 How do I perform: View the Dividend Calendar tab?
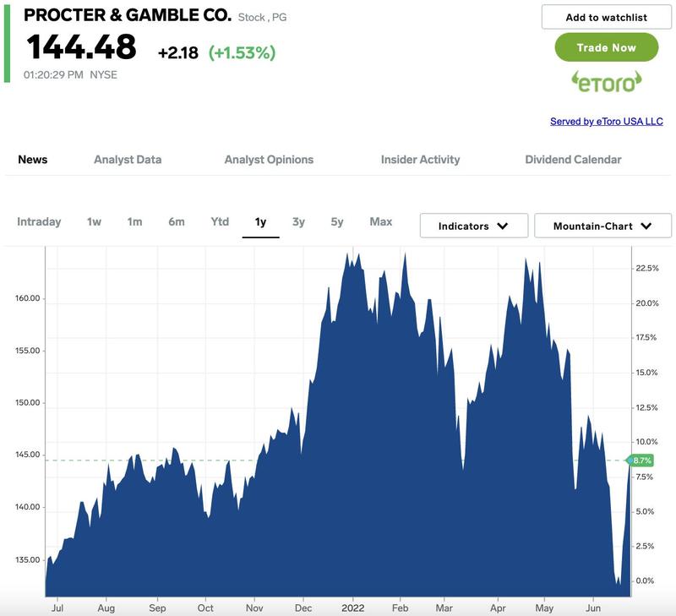[573, 160]
